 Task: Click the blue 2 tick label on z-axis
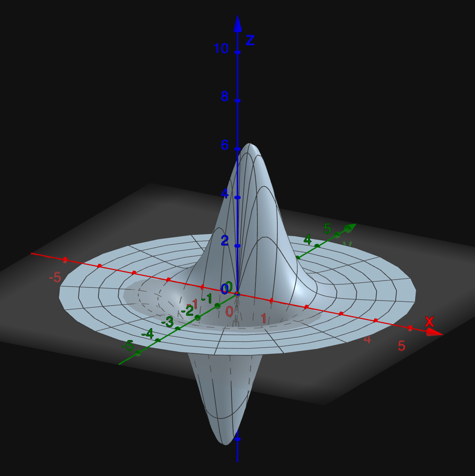click(225, 241)
